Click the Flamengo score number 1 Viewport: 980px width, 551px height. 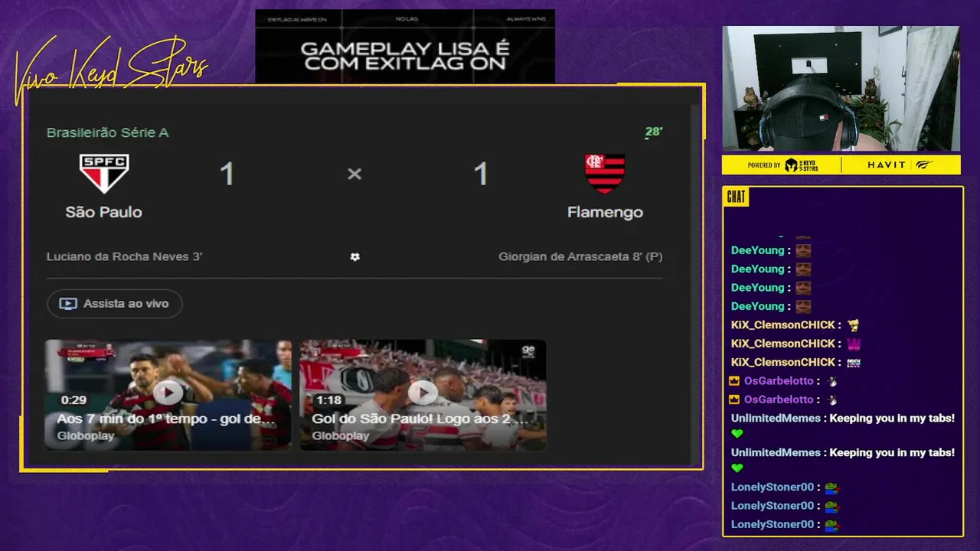coord(481,174)
